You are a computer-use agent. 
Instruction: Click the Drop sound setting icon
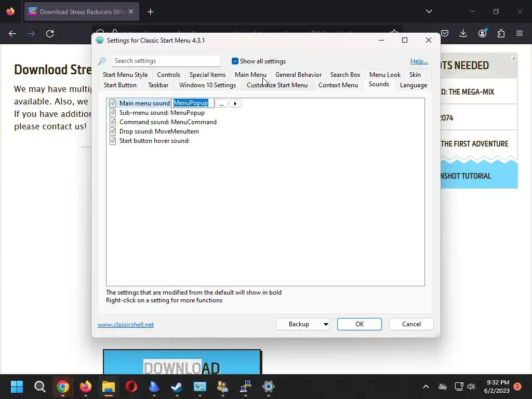click(x=113, y=131)
